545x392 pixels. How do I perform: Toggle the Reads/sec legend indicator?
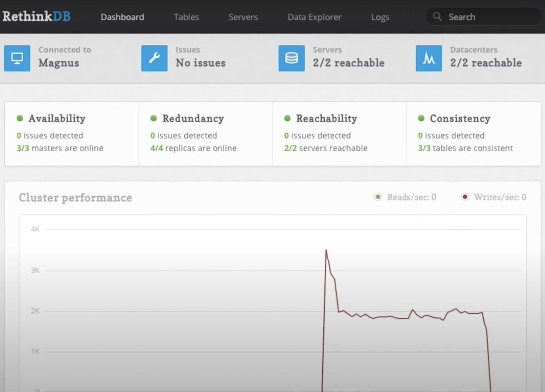(x=378, y=197)
